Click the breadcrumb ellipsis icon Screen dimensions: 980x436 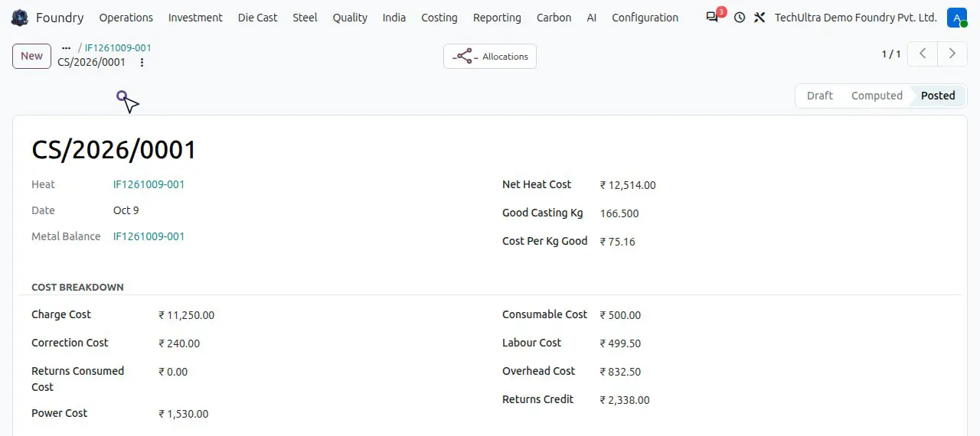point(66,47)
